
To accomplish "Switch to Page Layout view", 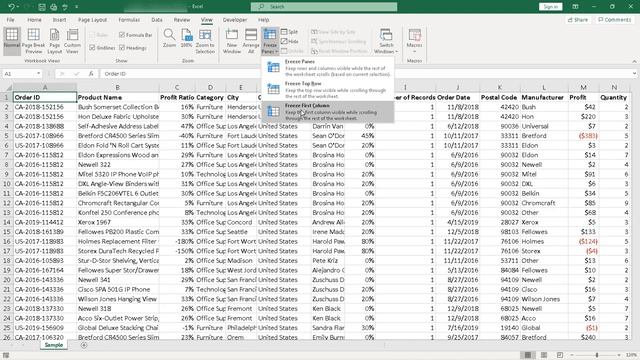I will point(54,41).
